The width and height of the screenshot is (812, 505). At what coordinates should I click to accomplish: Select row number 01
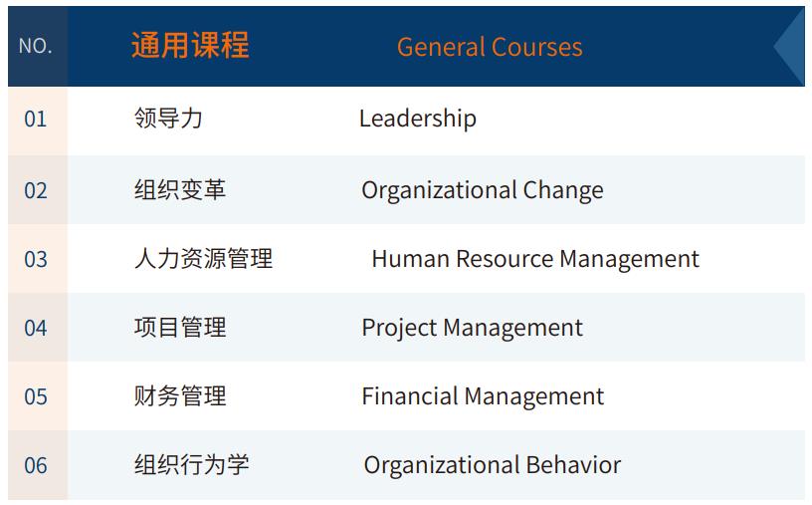[35, 119]
